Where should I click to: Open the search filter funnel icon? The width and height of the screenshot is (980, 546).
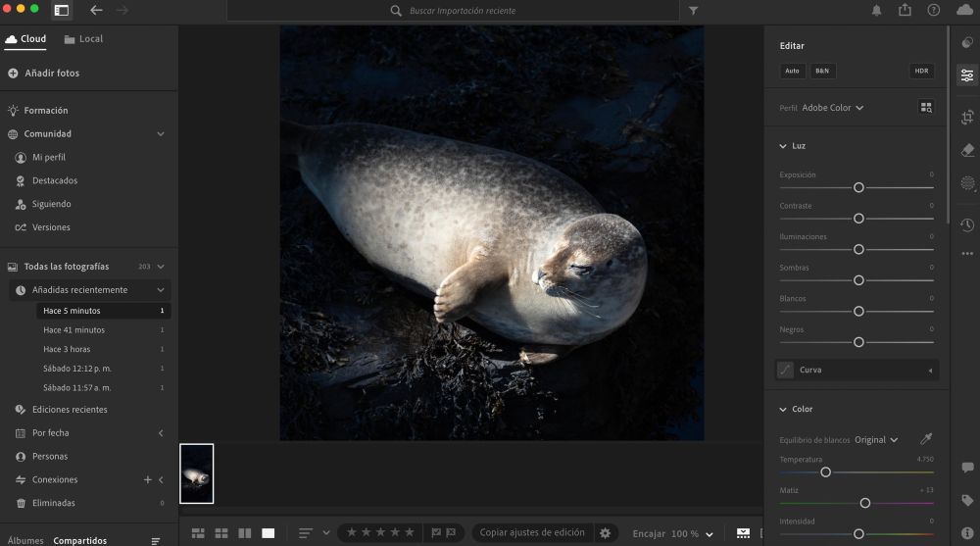[x=693, y=11]
